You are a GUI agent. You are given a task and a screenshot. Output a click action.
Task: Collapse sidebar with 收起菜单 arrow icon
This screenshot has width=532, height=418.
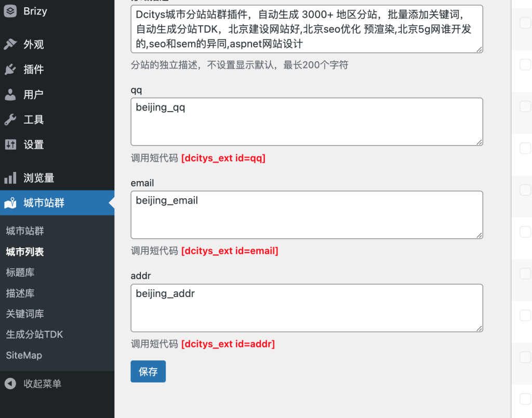[10, 384]
